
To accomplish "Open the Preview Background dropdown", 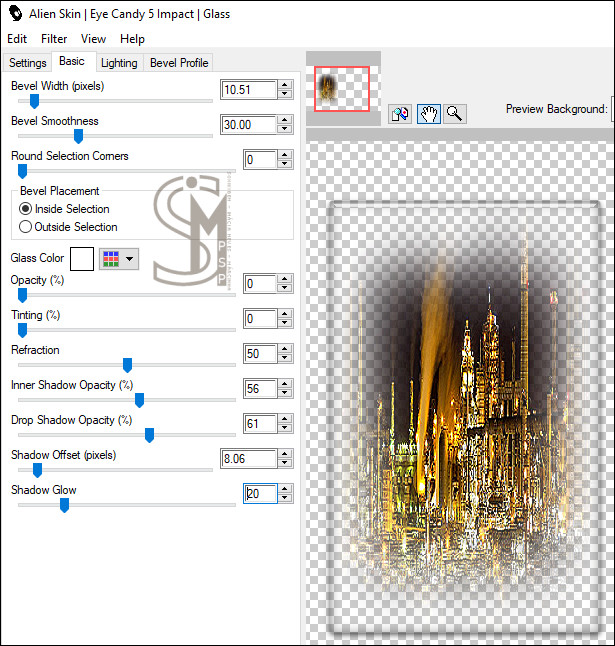I will pyautogui.click(x=611, y=109).
